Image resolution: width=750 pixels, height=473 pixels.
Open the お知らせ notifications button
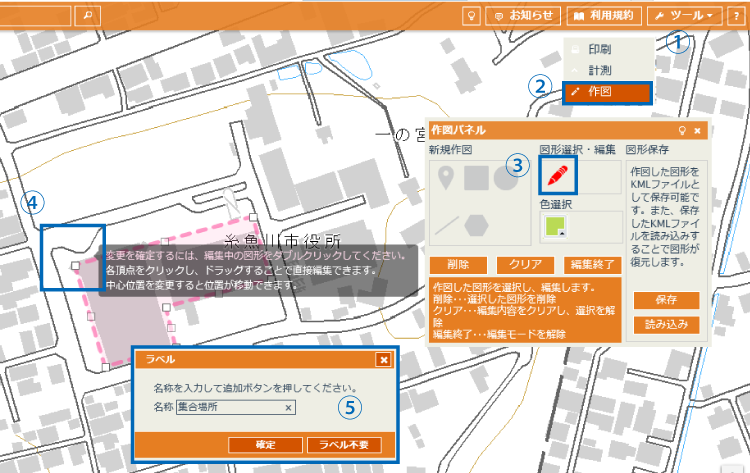523,16
